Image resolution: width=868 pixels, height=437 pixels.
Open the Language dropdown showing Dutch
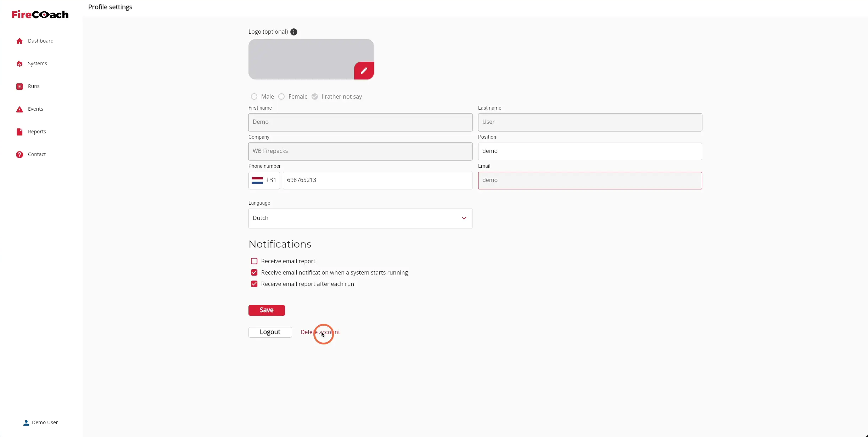[360, 218]
